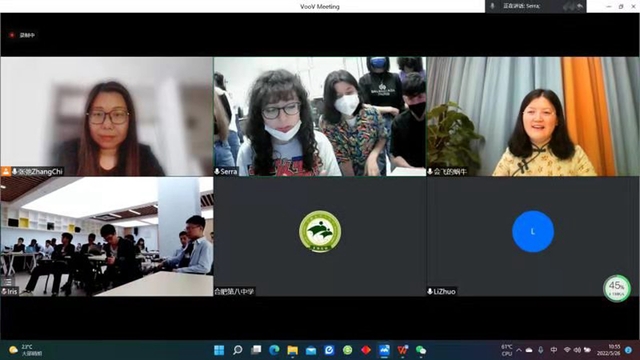640x360 pixels.
Task: Expand hidden system tray icons chevron
Action: click(x=519, y=350)
